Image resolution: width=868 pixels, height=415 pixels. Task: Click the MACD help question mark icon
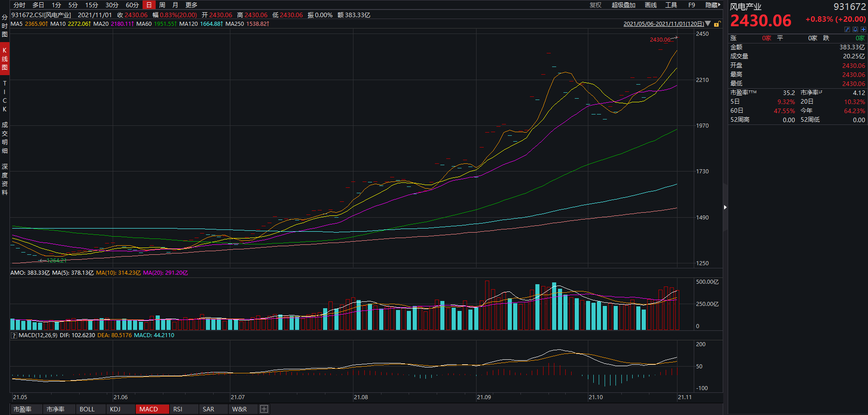(x=14, y=335)
